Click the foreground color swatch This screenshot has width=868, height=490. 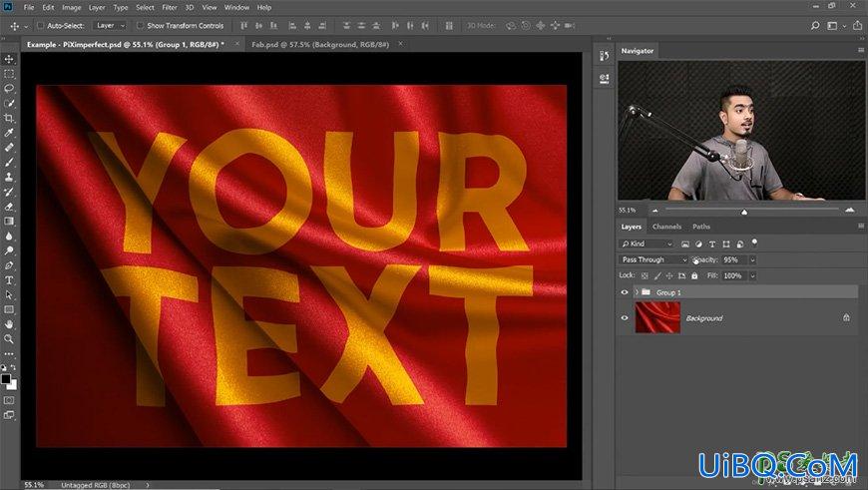6,378
